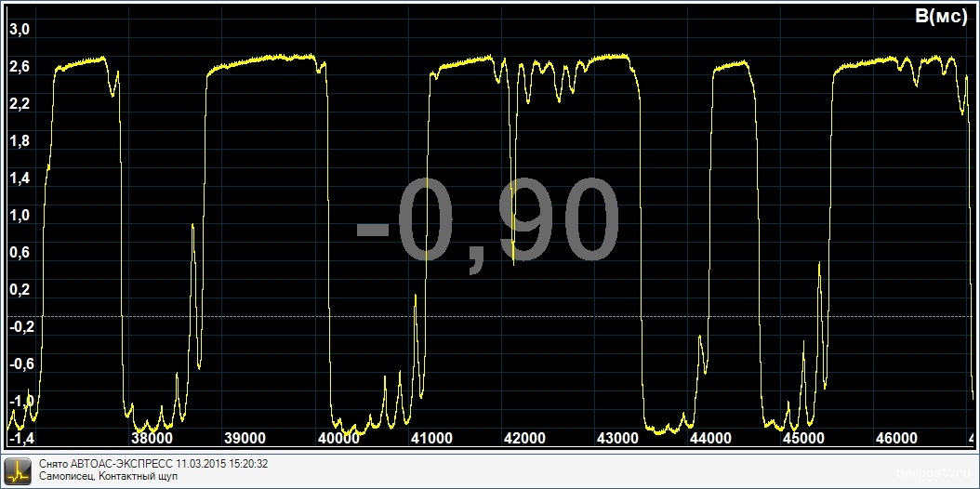Click the 3,0 volt label on vertical axis
The image size is (980, 489).
pyautogui.click(x=20, y=29)
